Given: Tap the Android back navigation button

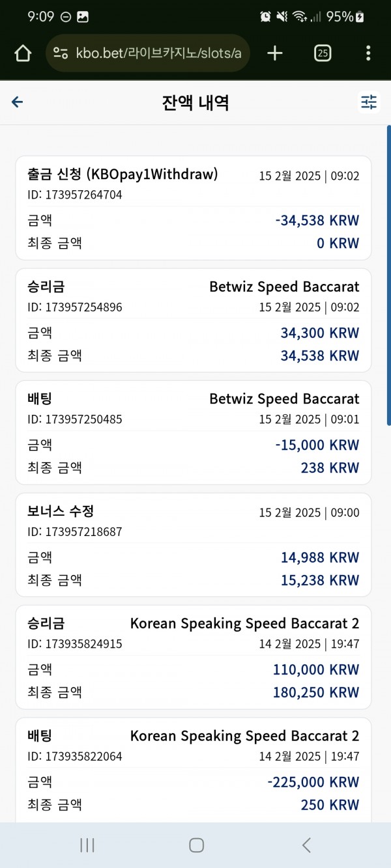Looking at the screenshot, I should coord(306,845).
